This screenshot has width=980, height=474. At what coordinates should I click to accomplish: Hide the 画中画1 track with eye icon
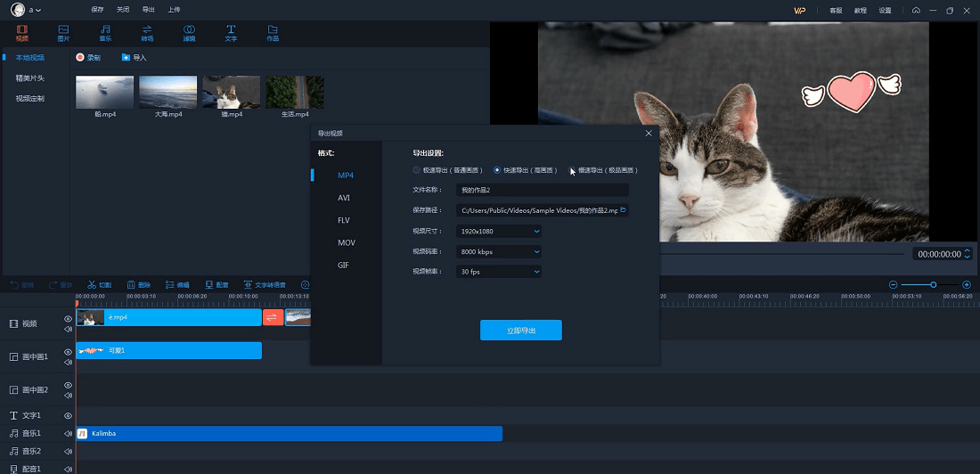pyautogui.click(x=68, y=352)
